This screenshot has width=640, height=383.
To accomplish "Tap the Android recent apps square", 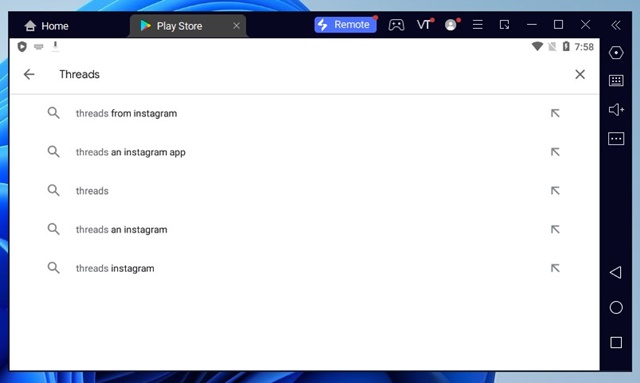I will click(616, 342).
